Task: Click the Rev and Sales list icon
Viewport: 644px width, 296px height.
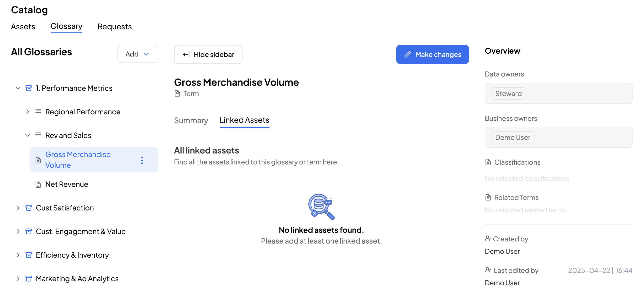Action: point(38,135)
